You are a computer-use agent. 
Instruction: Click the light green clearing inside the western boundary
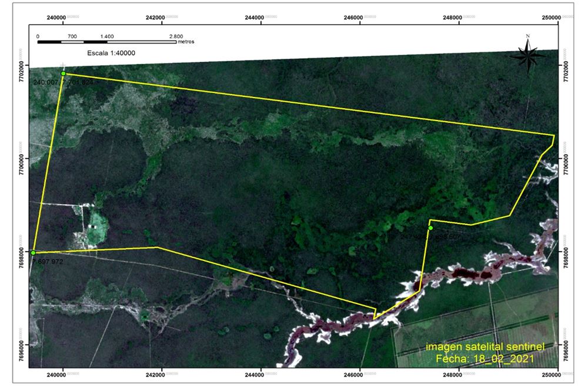coord(96,227)
